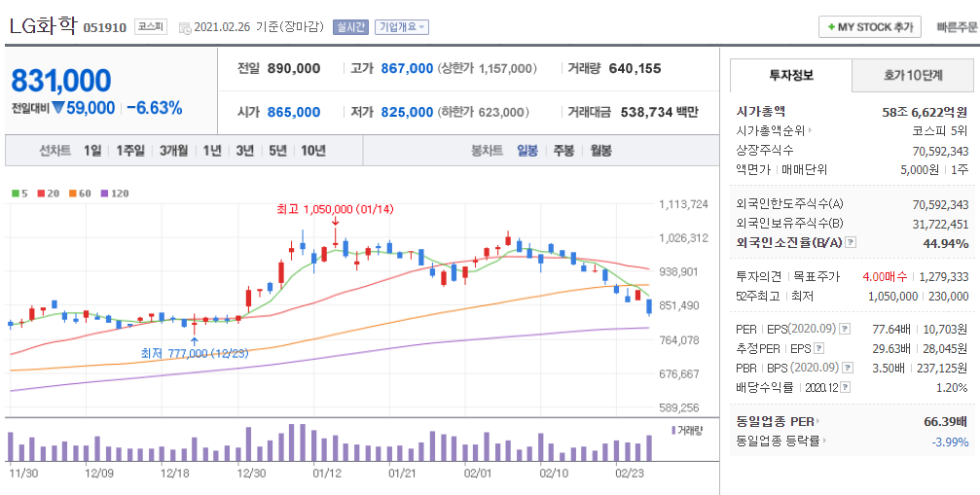Viewport: 980px width, 495px height.
Task: Open 빠른주문 quick order
Action: click(957, 27)
